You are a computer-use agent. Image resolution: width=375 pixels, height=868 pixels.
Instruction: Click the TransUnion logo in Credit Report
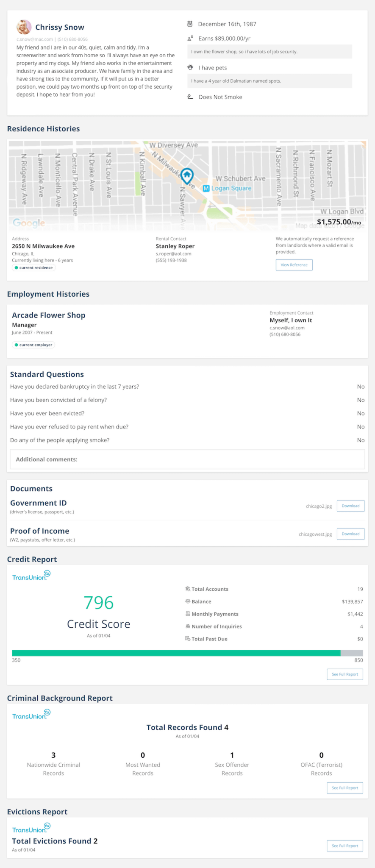tap(31, 576)
